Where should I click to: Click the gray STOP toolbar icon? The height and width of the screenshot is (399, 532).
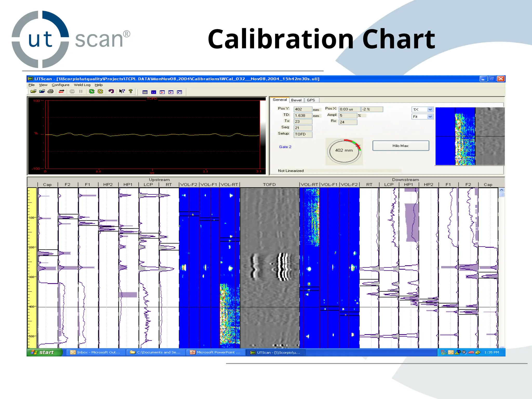pos(72,91)
